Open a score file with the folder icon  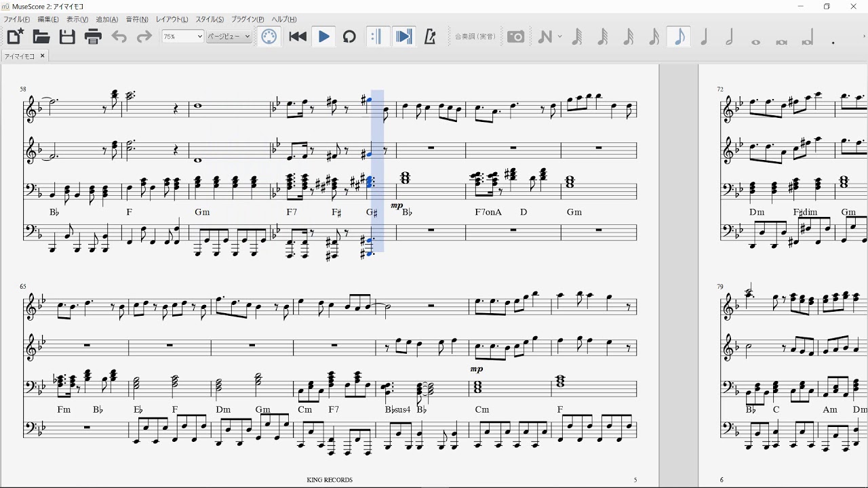point(41,37)
